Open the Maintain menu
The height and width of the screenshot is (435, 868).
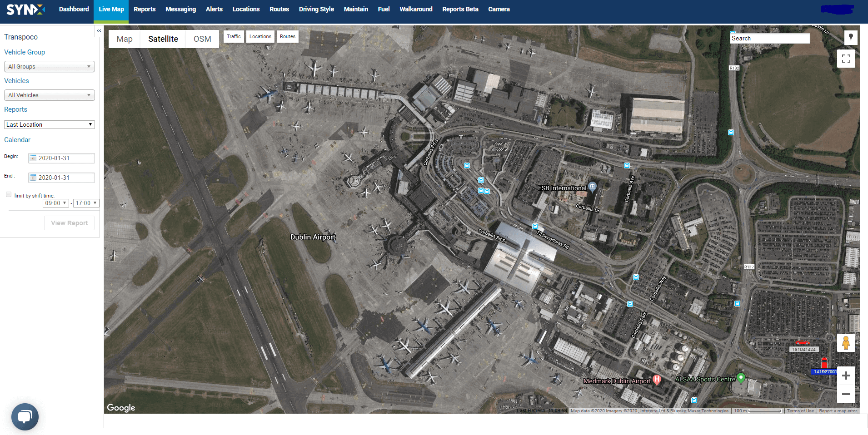[x=356, y=9]
